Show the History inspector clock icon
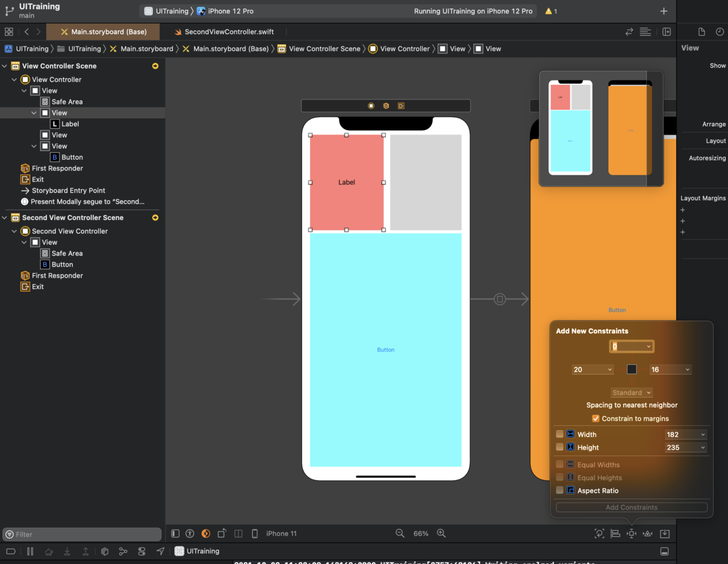 720,32
